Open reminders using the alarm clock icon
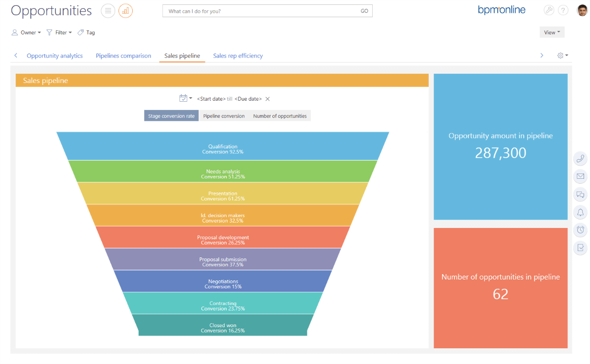The image size is (590, 364). point(580,230)
